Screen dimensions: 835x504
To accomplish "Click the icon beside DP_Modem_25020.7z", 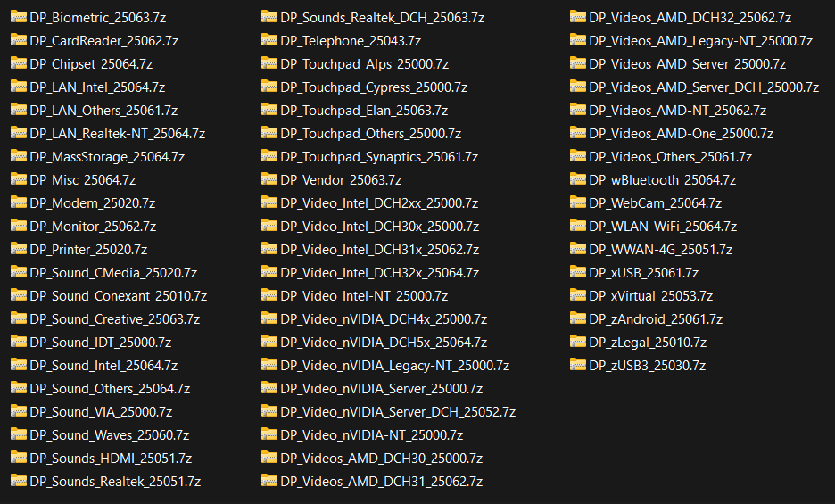I will tap(19, 202).
